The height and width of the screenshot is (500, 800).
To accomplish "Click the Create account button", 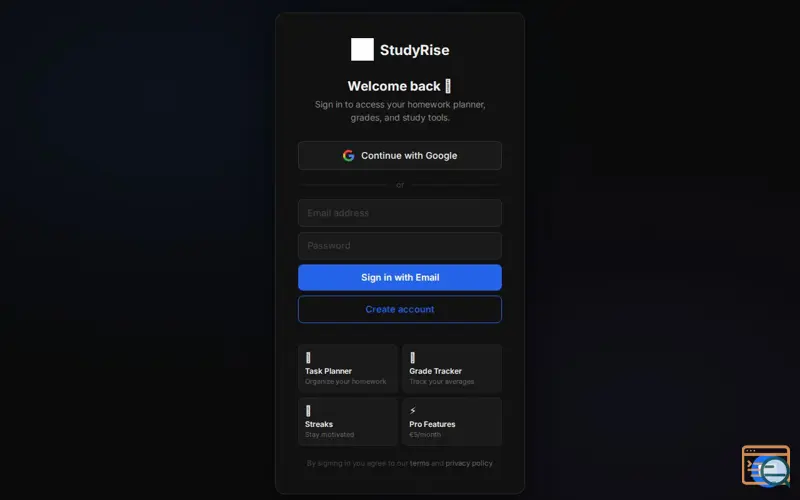I will [x=400, y=309].
